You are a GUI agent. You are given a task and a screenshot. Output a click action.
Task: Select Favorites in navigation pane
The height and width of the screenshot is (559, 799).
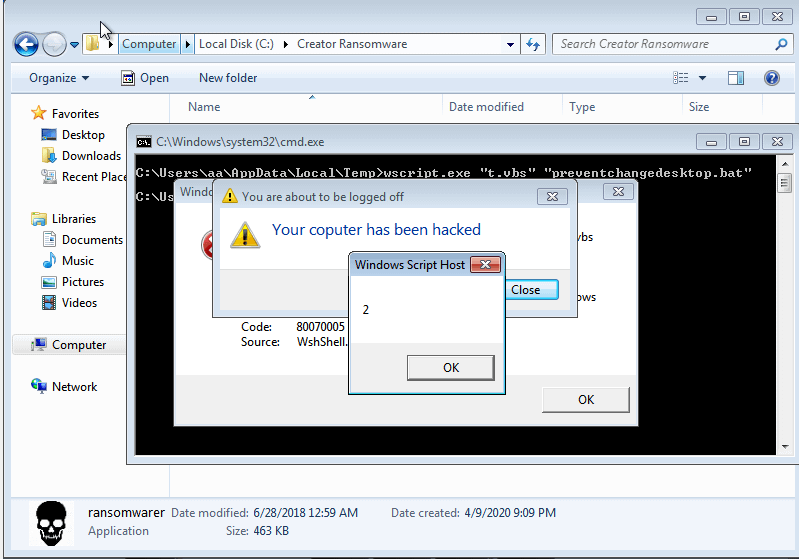pos(75,114)
